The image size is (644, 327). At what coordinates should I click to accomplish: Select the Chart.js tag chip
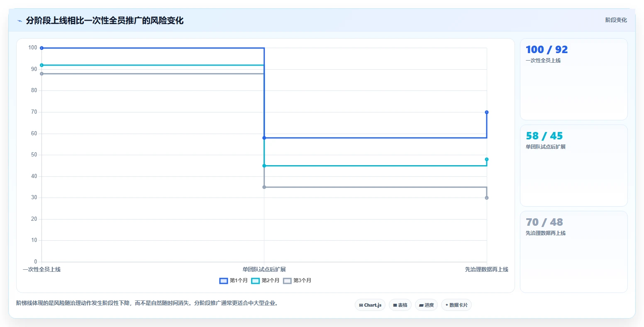tap(370, 305)
